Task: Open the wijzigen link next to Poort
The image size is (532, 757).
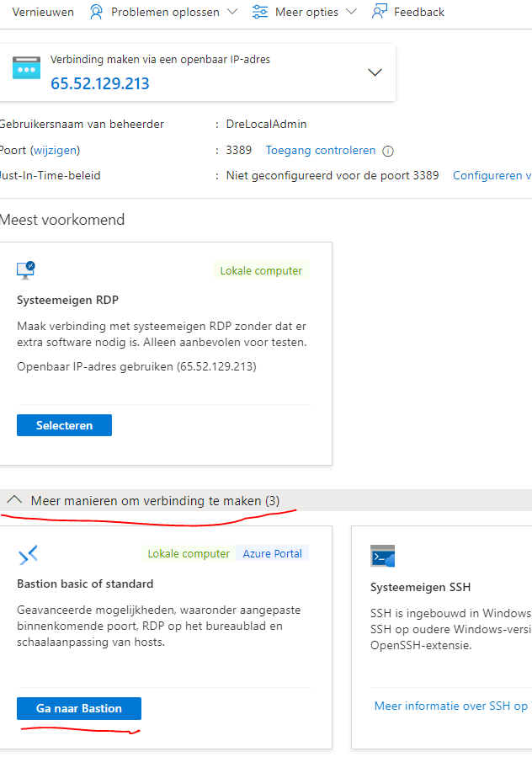Action: 55,150
